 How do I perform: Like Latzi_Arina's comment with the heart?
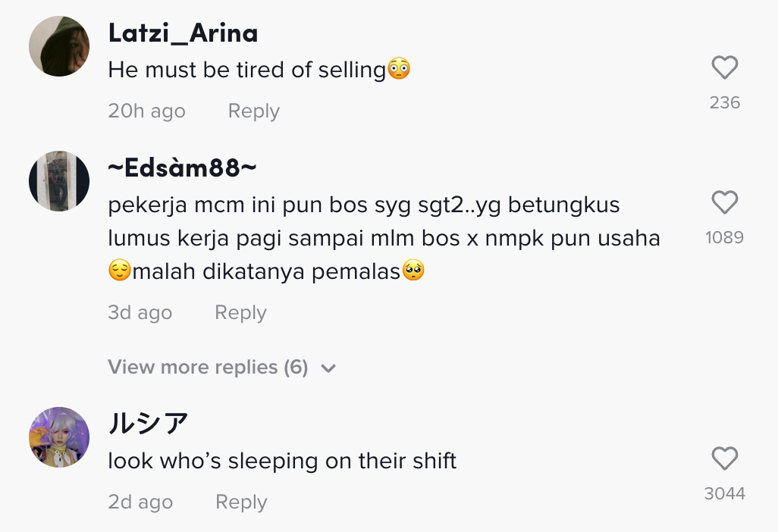click(725, 69)
